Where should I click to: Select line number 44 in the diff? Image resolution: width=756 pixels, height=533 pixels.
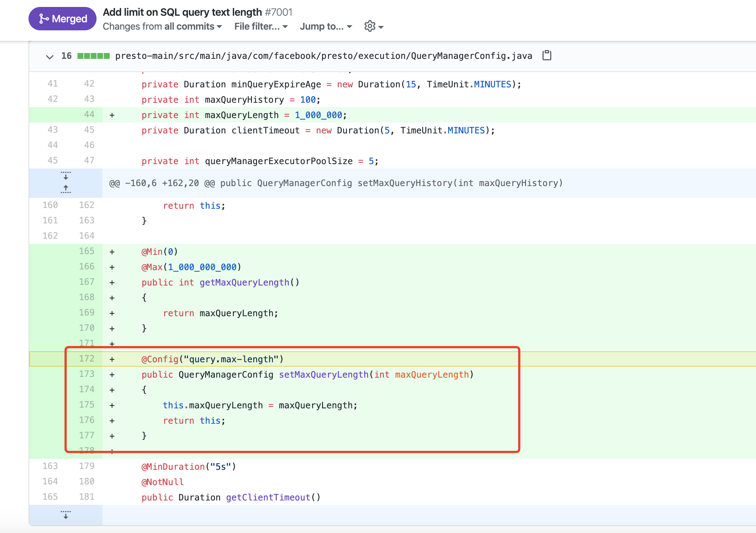tap(89, 114)
